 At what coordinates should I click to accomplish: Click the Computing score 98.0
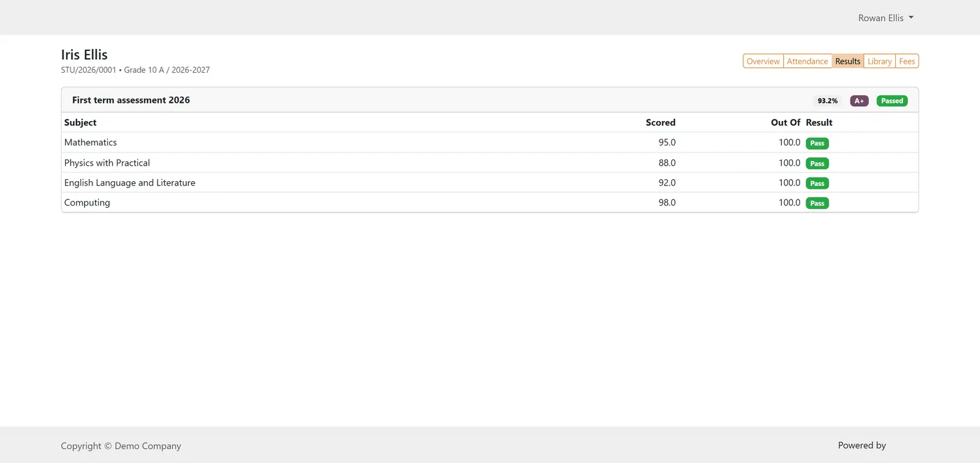tap(667, 203)
